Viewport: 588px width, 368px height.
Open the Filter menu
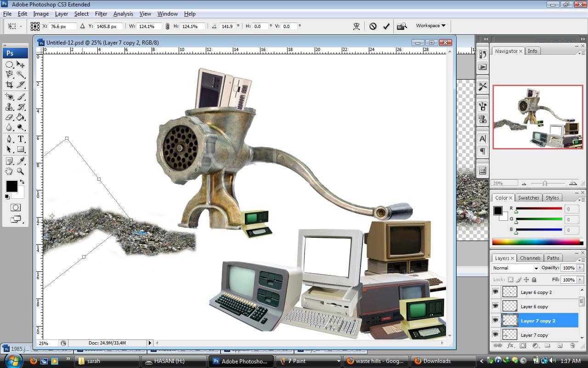101,14
